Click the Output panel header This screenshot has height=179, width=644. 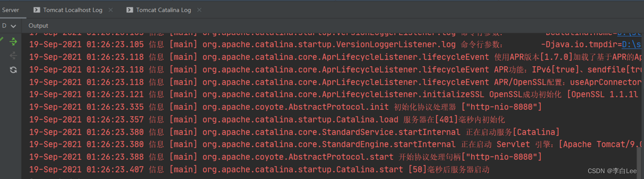point(38,26)
